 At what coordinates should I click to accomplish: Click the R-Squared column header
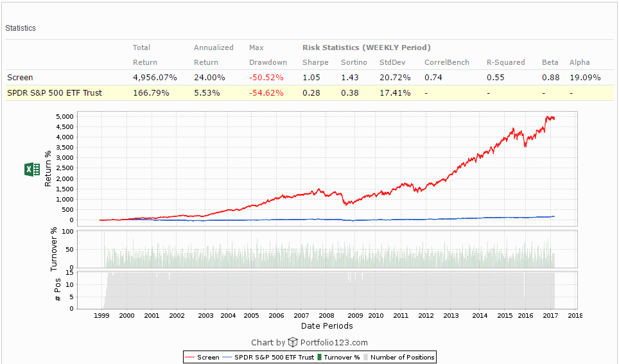[x=506, y=62]
